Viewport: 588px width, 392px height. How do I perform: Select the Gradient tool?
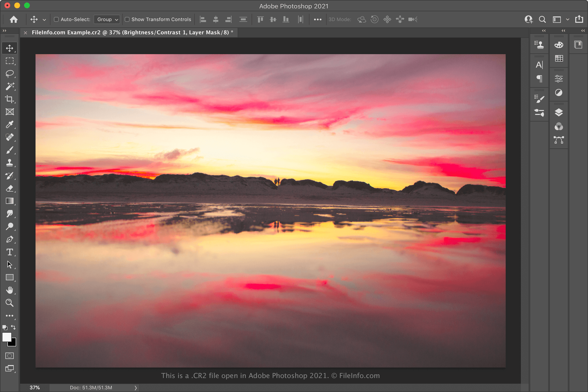coord(9,202)
